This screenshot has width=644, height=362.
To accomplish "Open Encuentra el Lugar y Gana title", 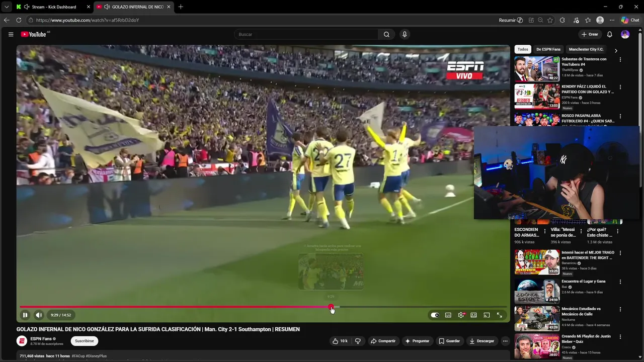I will click(x=583, y=281).
